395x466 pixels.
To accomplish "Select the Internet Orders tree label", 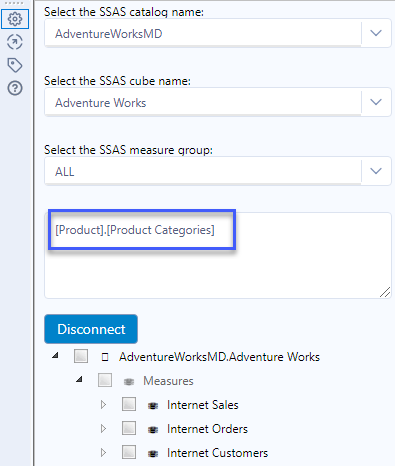I will tap(207, 429).
